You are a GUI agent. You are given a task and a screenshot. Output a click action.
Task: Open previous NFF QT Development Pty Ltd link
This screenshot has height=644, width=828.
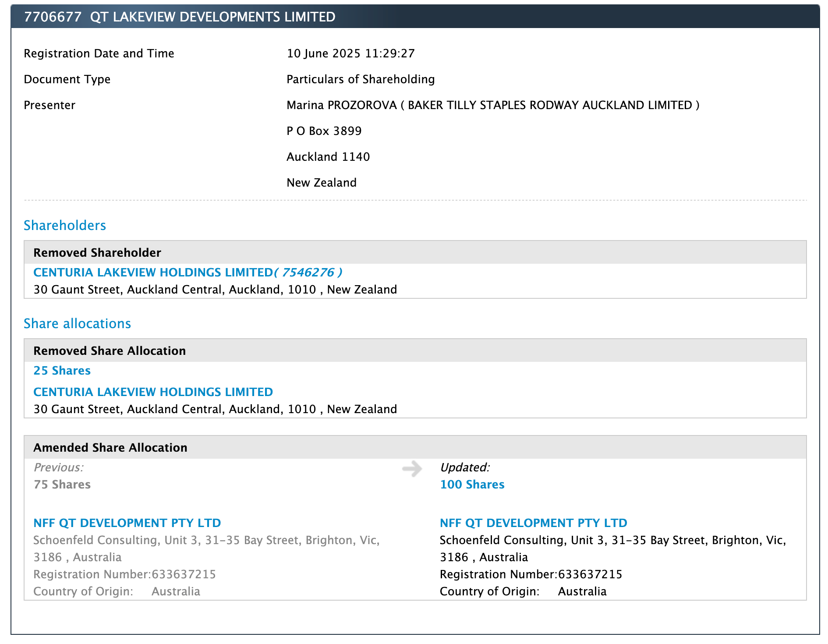click(x=127, y=523)
